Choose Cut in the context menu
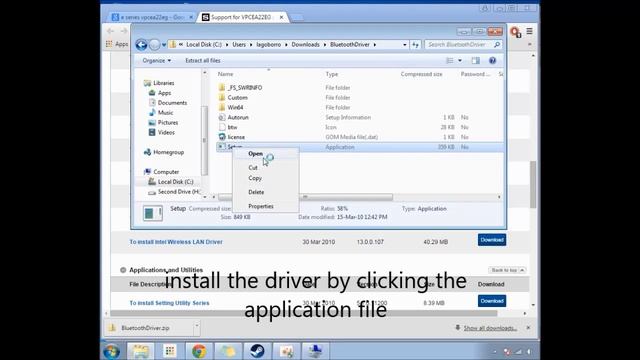Viewport: 640px width, 360px height. tap(253, 168)
